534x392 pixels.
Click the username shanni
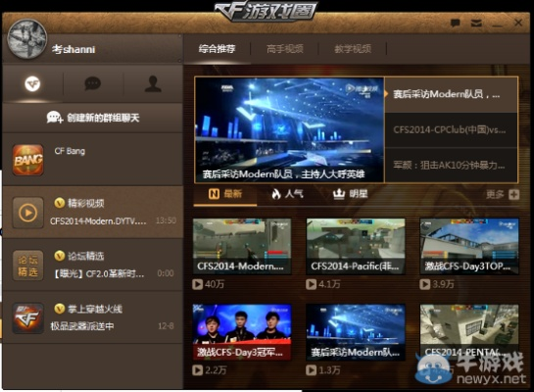73,49
